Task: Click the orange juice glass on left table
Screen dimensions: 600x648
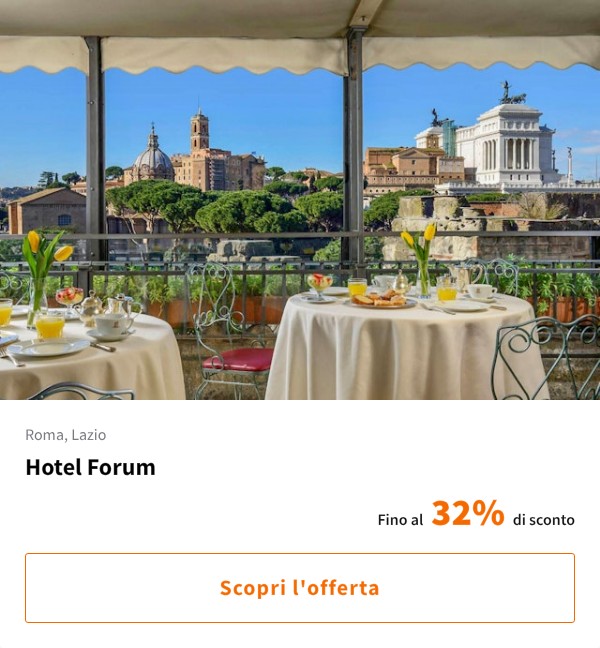Action: click(x=49, y=325)
